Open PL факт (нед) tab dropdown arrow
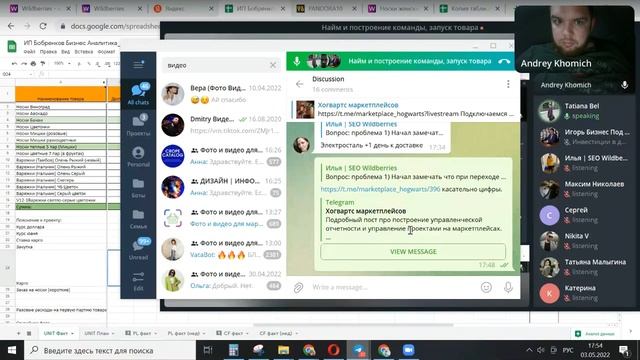640x360 pixels. tap(204, 333)
